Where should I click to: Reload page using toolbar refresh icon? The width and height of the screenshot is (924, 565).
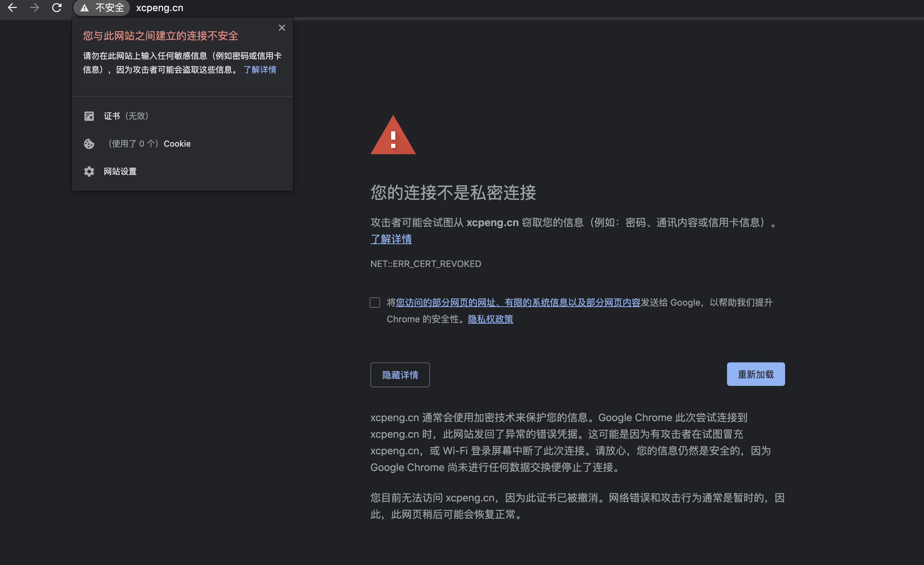(57, 8)
